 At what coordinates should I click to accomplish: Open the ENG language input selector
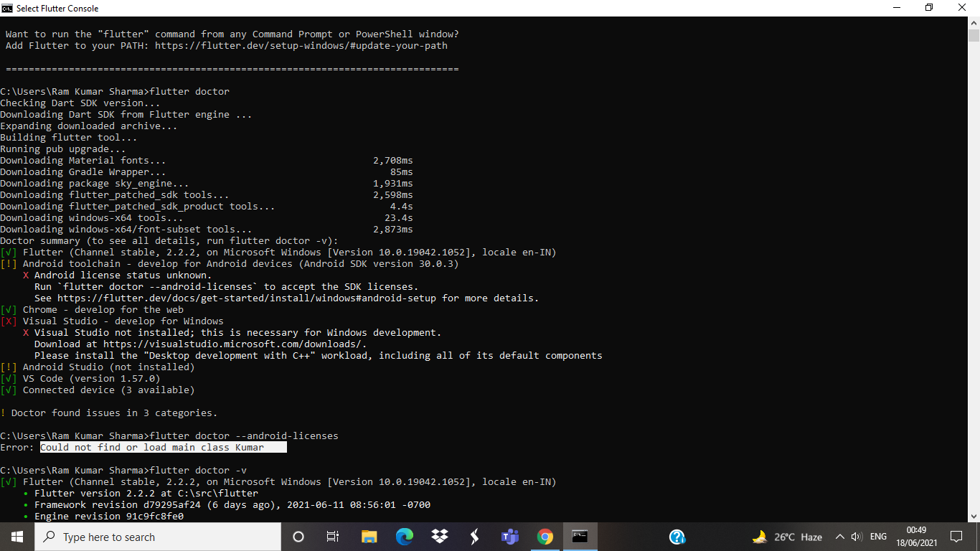877,537
